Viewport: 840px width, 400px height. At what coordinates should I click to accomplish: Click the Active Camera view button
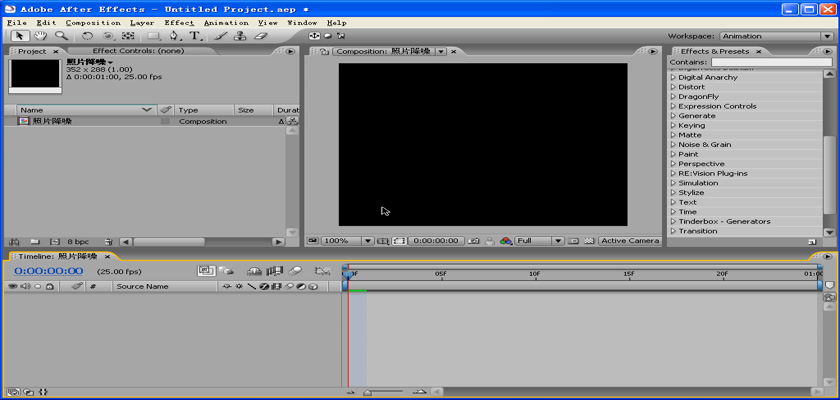[x=629, y=241]
